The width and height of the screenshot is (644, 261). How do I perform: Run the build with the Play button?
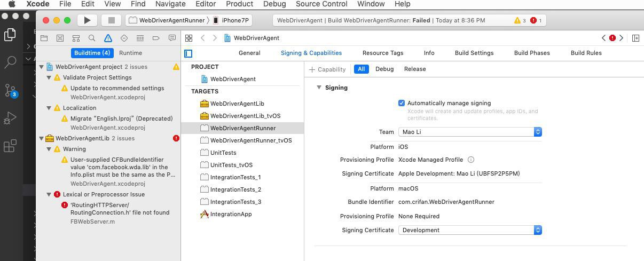click(x=87, y=20)
